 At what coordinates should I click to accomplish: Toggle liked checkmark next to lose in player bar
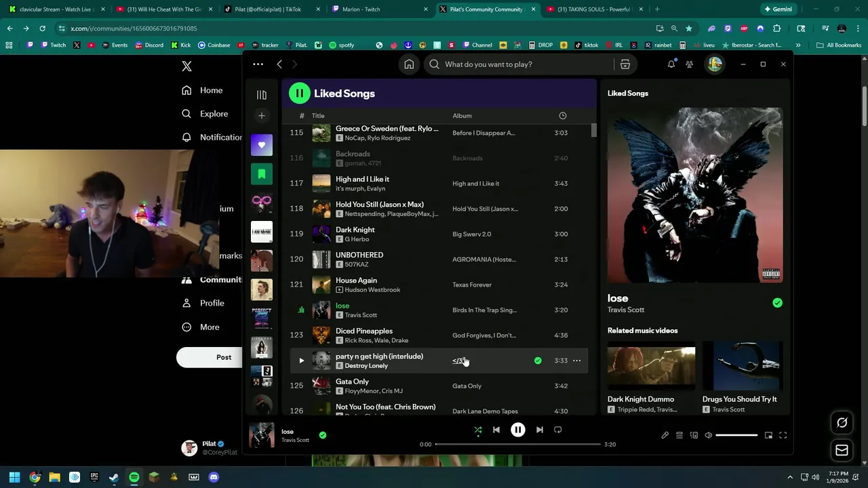[x=323, y=435]
